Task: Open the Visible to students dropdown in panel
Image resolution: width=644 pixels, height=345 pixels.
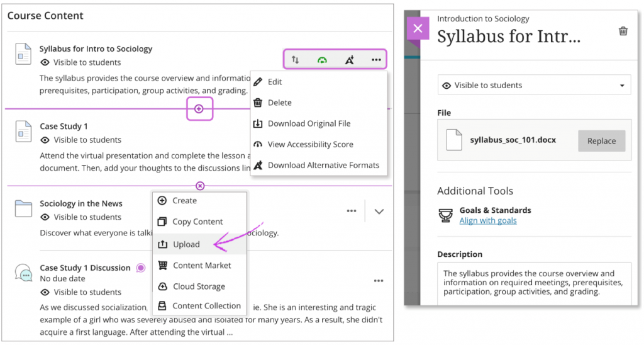Action: (534, 86)
